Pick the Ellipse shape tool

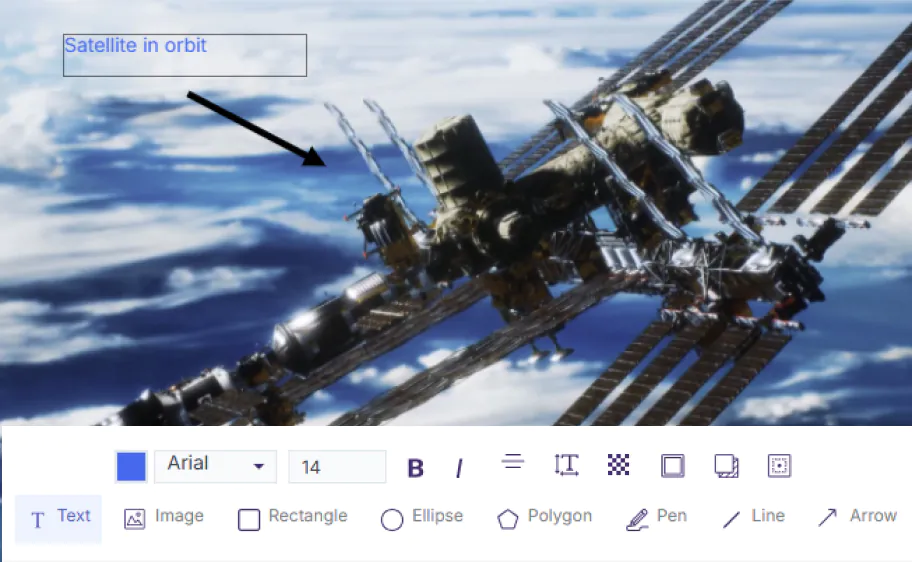(422, 518)
